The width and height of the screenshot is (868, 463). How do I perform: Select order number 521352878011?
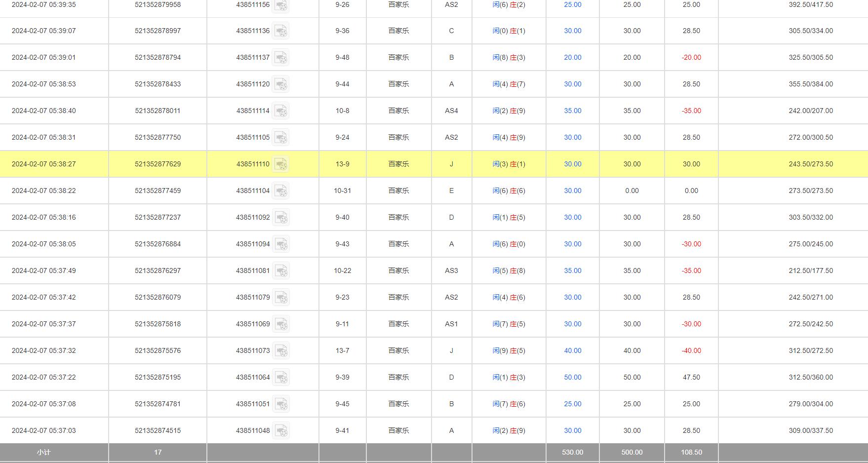click(x=158, y=111)
